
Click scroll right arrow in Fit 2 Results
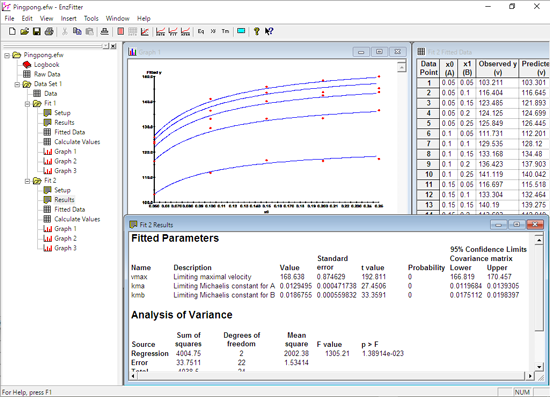click(530, 376)
